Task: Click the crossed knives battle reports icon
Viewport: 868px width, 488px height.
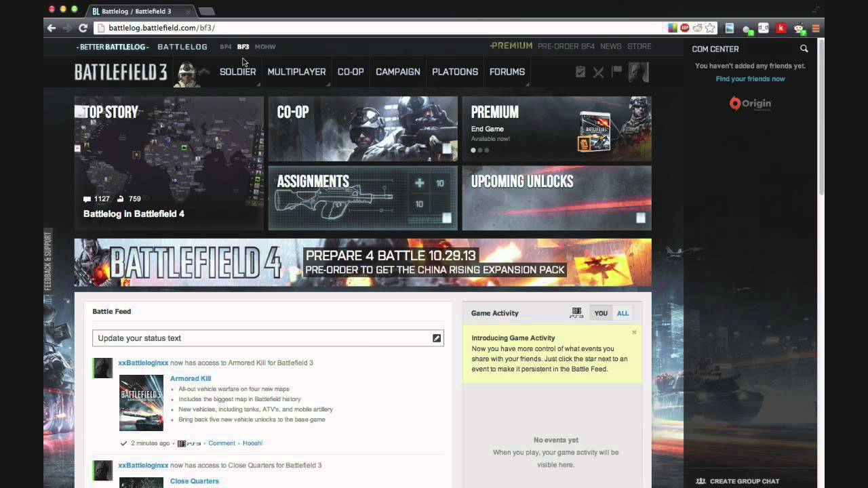Action: tap(598, 72)
